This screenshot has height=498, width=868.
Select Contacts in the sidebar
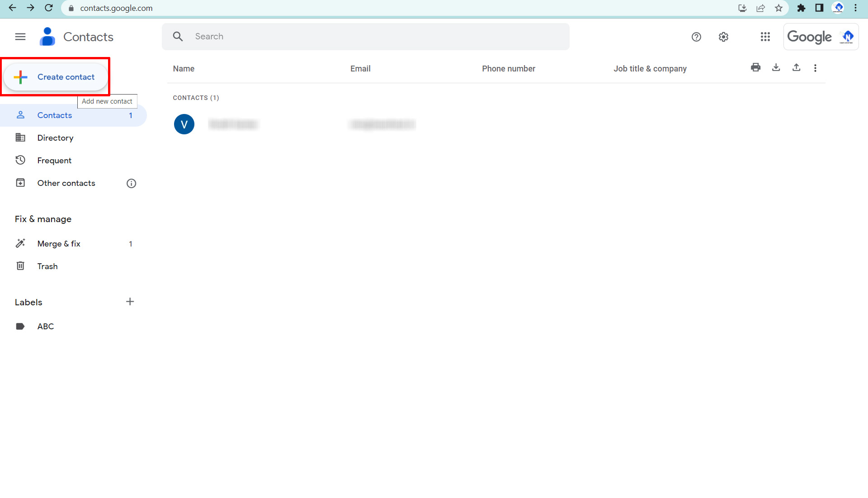pos(73,115)
